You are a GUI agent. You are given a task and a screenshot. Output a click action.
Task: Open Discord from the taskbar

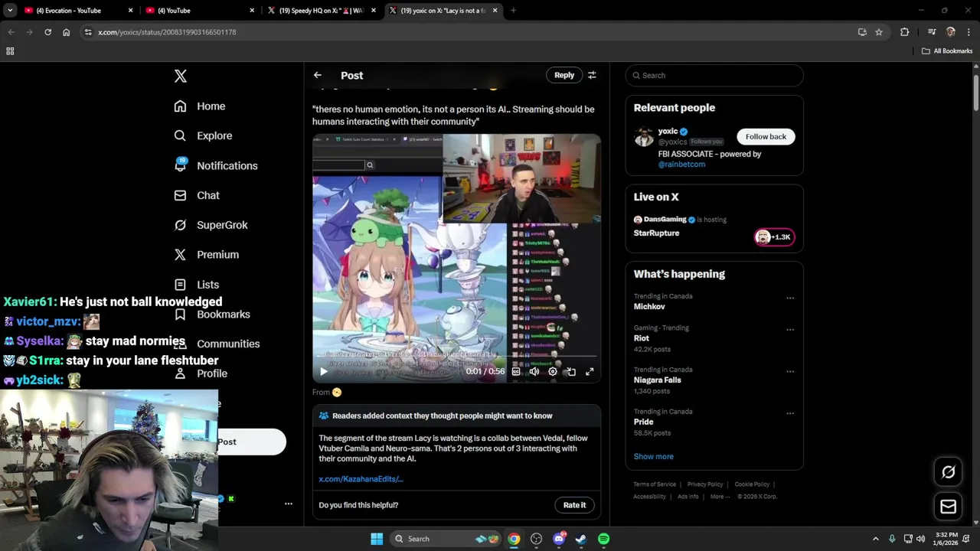(x=559, y=539)
